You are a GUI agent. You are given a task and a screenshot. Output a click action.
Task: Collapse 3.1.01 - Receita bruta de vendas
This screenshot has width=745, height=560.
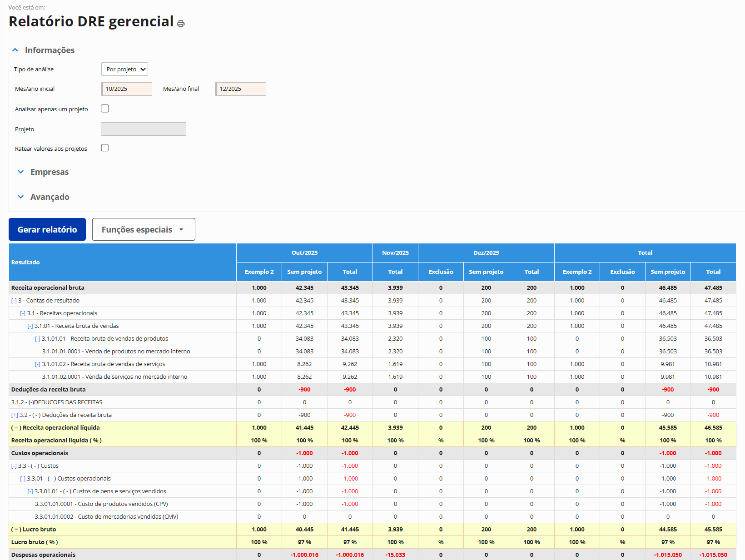30,326
